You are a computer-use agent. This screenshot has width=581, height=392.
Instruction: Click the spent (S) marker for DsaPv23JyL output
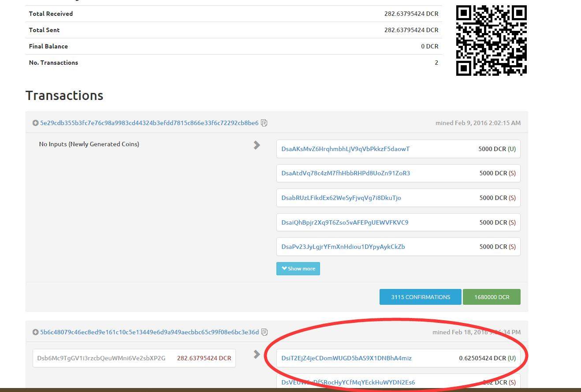[x=512, y=247]
